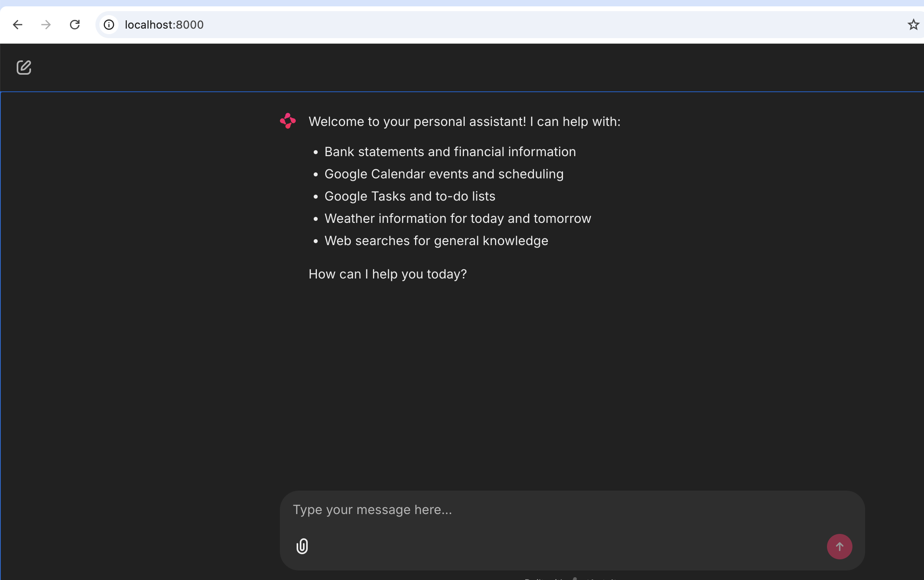Focus the "Type your message here..." input

557,510
